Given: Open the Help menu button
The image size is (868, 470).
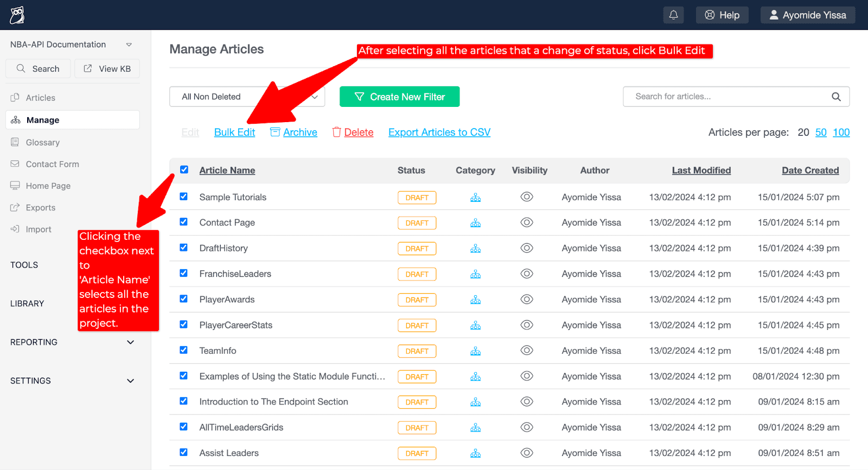Looking at the screenshot, I should [x=722, y=15].
